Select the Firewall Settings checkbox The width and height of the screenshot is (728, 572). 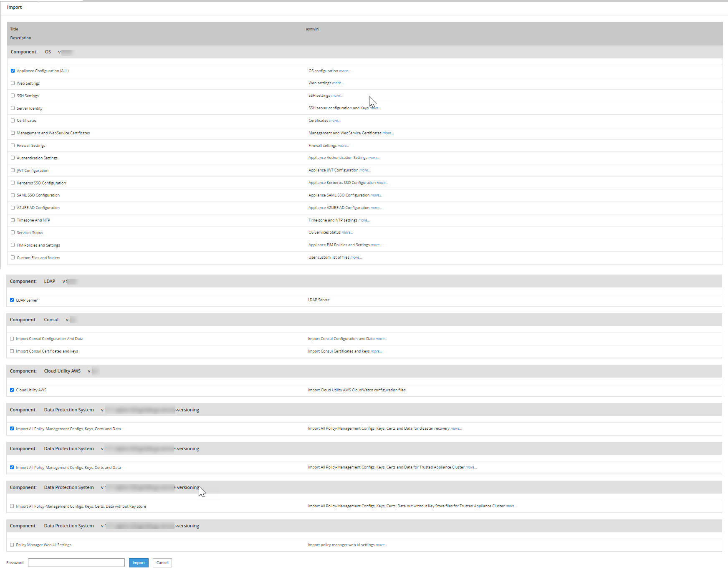13,146
